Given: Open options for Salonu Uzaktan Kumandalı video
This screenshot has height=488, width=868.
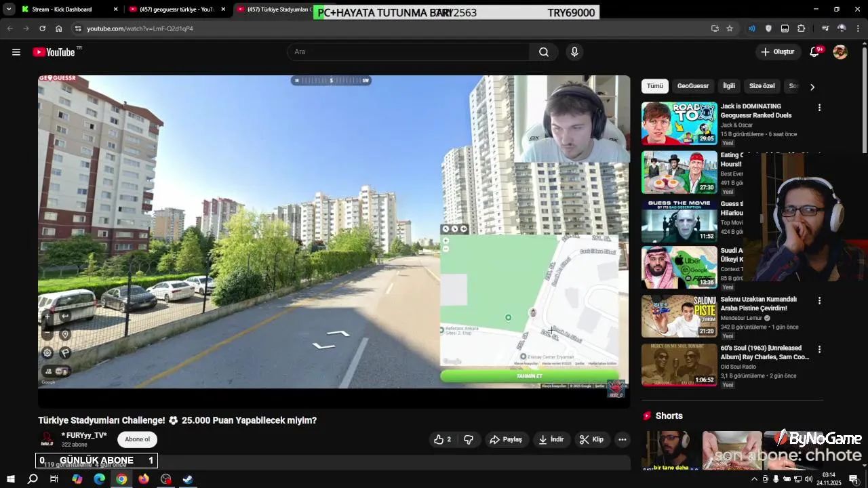Looking at the screenshot, I should pyautogui.click(x=819, y=300).
